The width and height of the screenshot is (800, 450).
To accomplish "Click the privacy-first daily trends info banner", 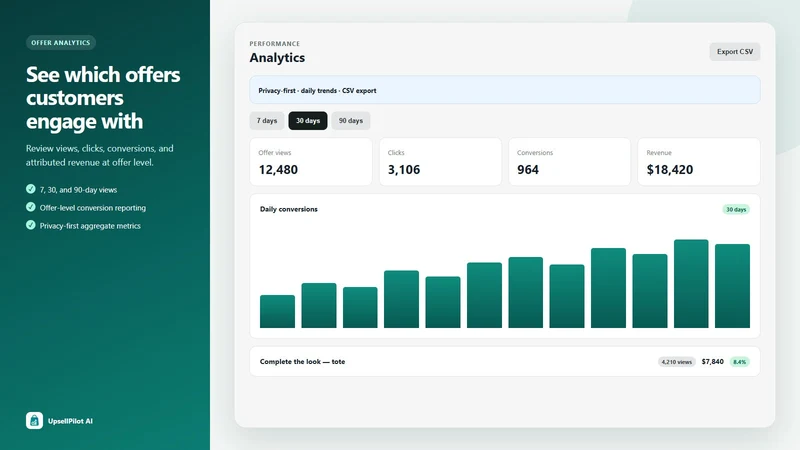I will [x=505, y=90].
